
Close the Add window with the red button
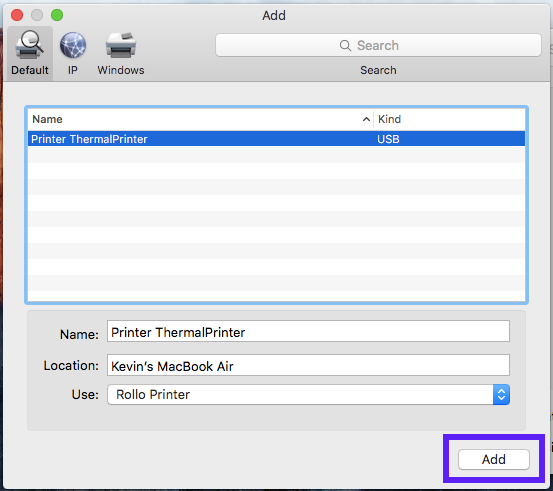[17, 15]
